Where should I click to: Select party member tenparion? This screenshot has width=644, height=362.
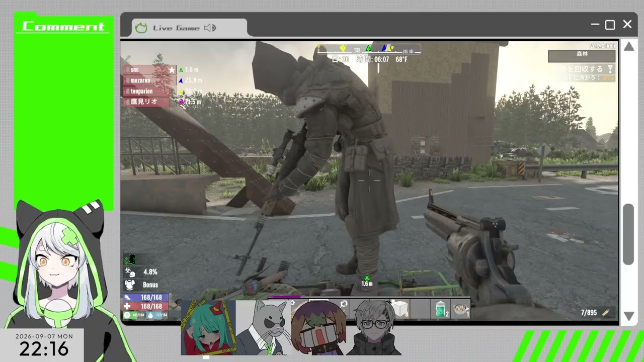click(x=149, y=91)
